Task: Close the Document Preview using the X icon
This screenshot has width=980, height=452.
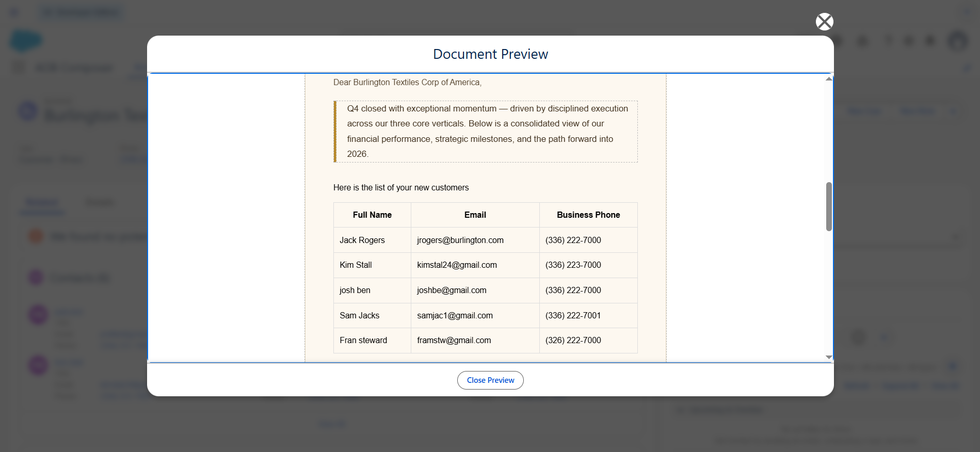Action: [824, 22]
